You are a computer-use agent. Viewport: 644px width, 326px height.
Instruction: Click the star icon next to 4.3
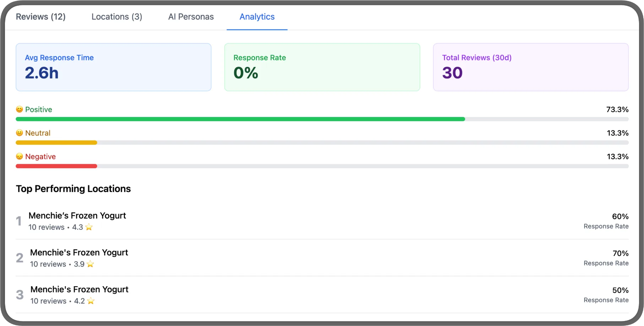(x=89, y=227)
